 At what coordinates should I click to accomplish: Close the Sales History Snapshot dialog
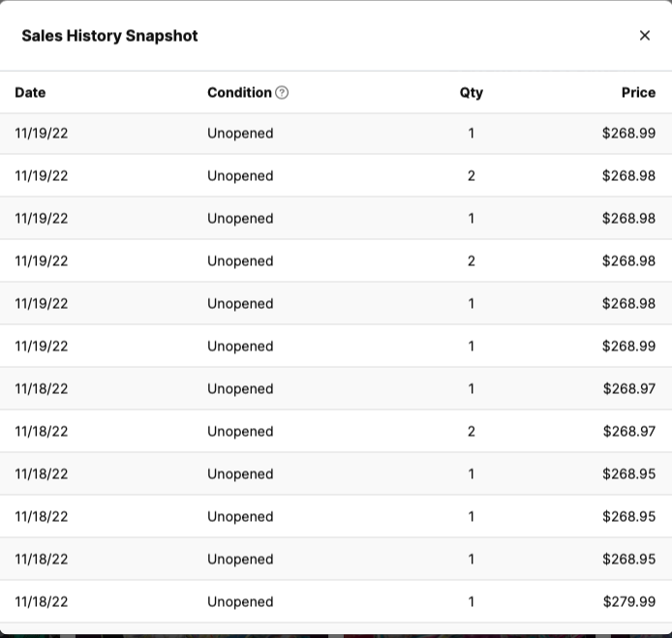(x=645, y=36)
